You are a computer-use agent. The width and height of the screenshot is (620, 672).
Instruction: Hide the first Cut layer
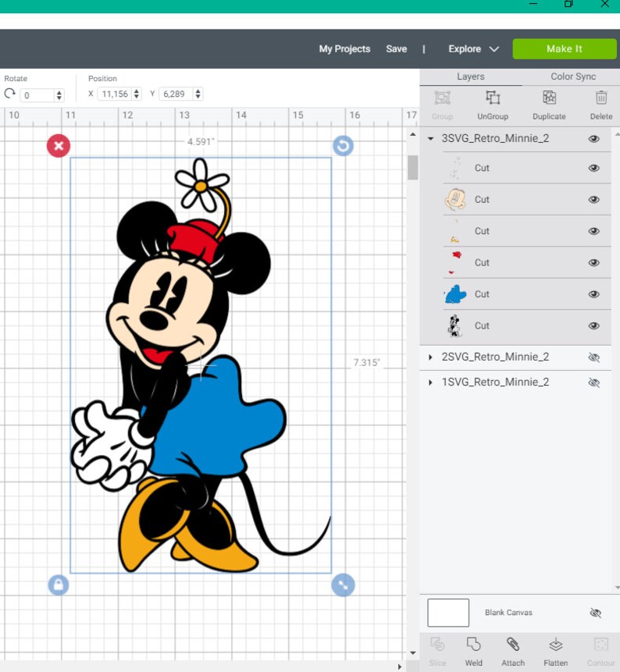[x=594, y=168]
